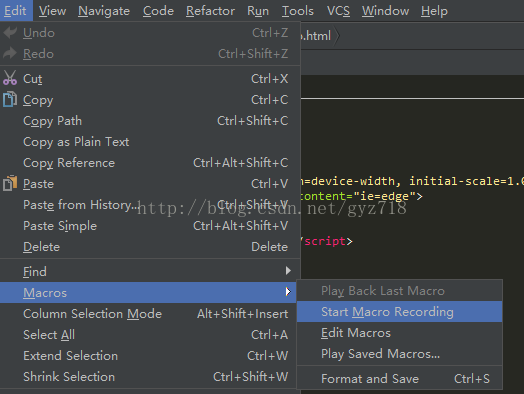Click the Cut menu label
The width and height of the screenshot is (524, 394).
click(x=32, y=79)
